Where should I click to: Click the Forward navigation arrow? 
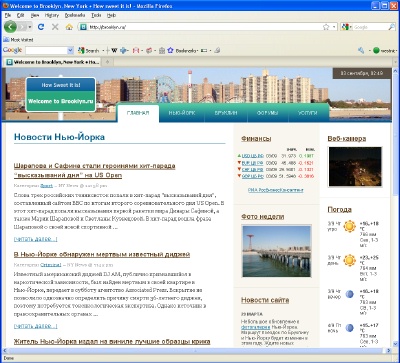click(x=22, y=27)
